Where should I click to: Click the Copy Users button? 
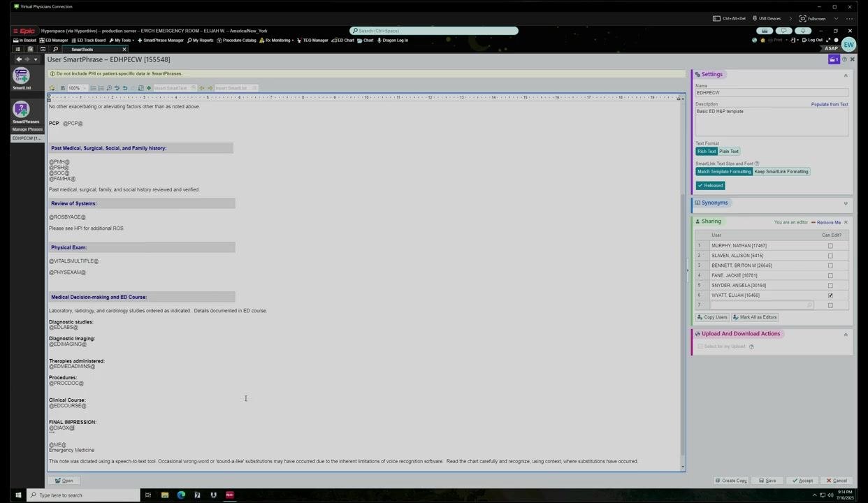point(712,317)
